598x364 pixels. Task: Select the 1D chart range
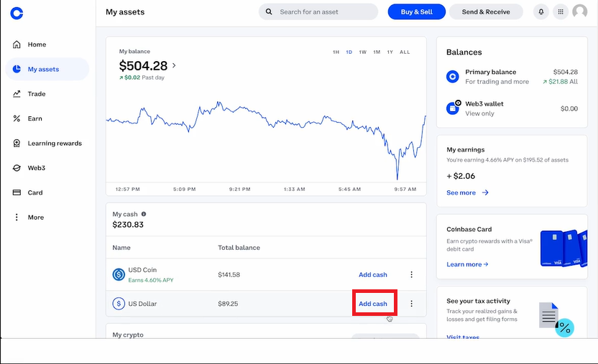(x=349, y=52)
